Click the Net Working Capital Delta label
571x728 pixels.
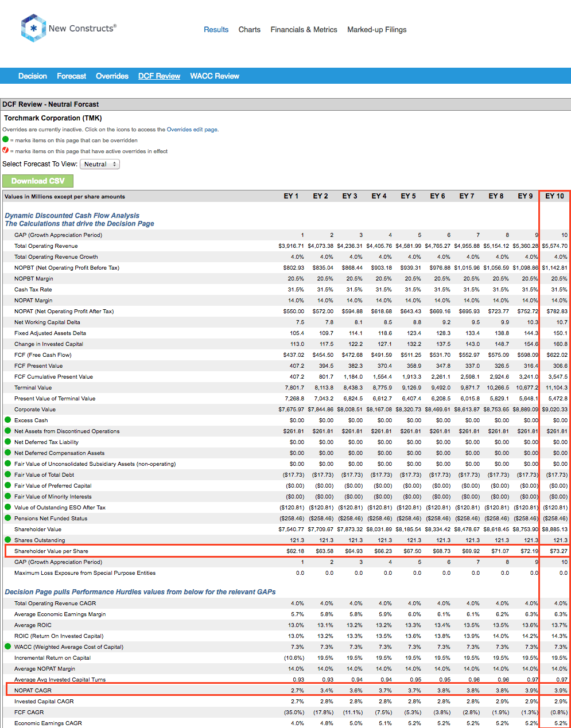click(x=47, y=322)
